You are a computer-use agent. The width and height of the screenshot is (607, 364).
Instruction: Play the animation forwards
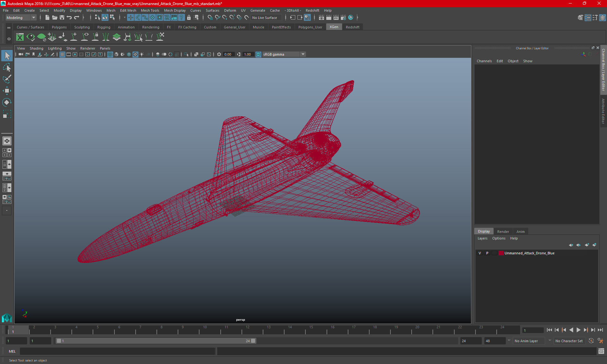578,330
